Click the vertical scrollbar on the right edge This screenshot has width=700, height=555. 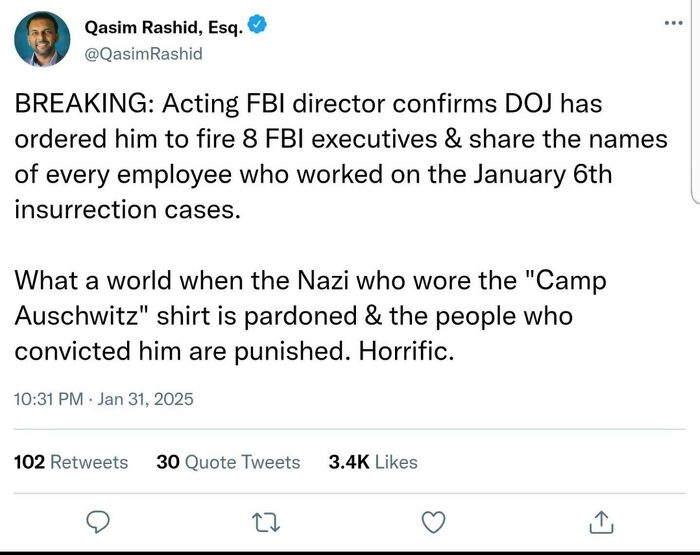[692, 100]
